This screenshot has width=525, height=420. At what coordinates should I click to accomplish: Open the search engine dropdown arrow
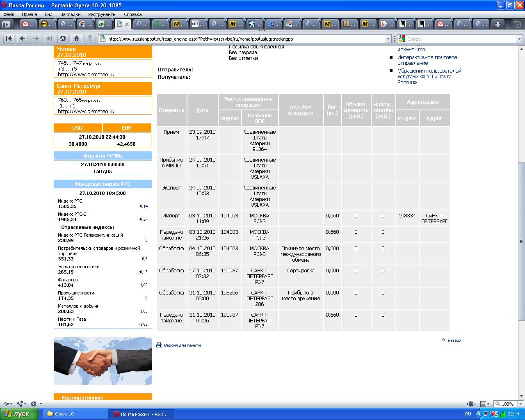click(520, 39)
